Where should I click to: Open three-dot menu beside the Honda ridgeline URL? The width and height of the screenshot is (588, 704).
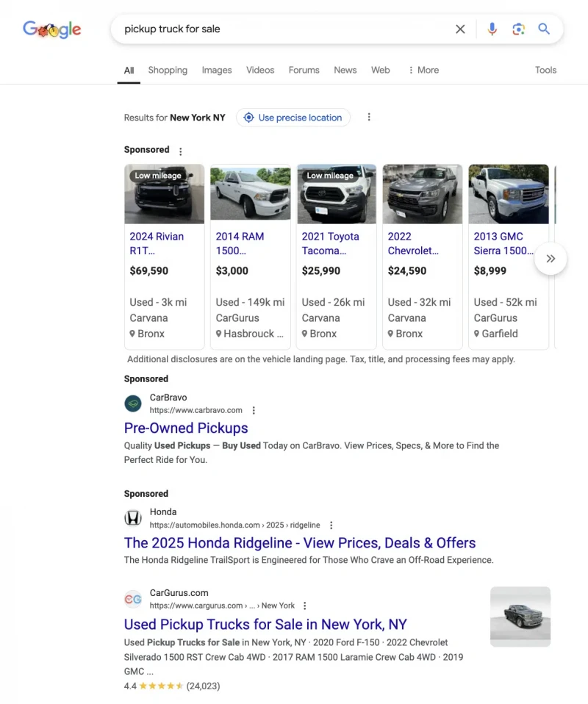pos(331,525)
